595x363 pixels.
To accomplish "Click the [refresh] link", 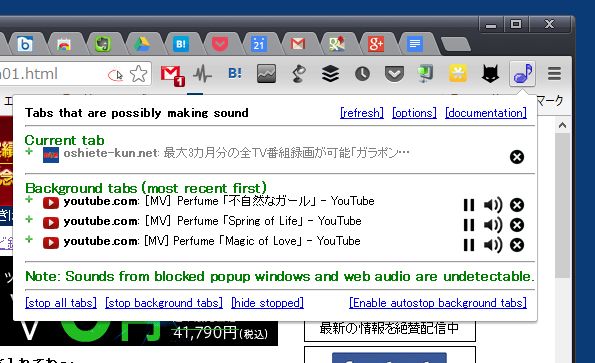I will click(x=362, y=113).
